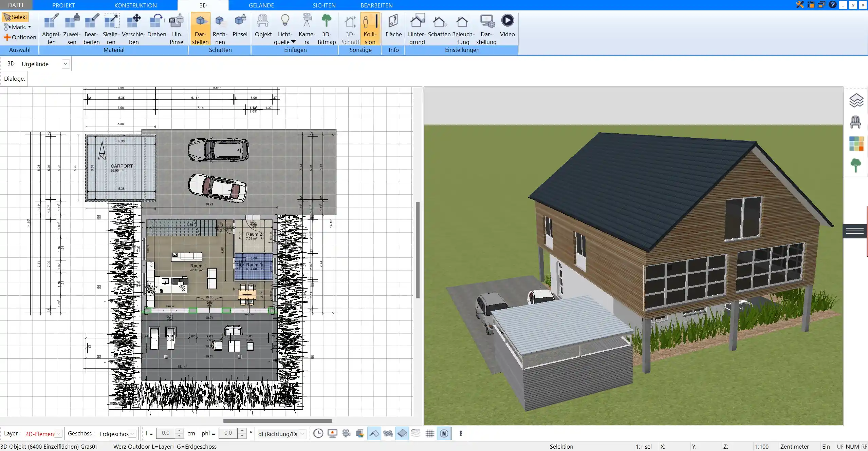
Task: Expand the Urgelände view dropdown
Action: click(x=66, y=64)
